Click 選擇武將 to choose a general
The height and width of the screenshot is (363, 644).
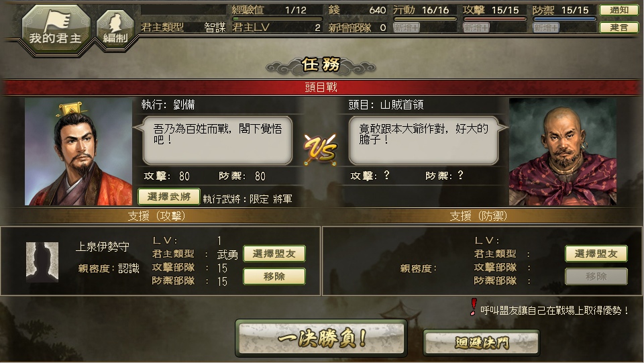[169, 197]
